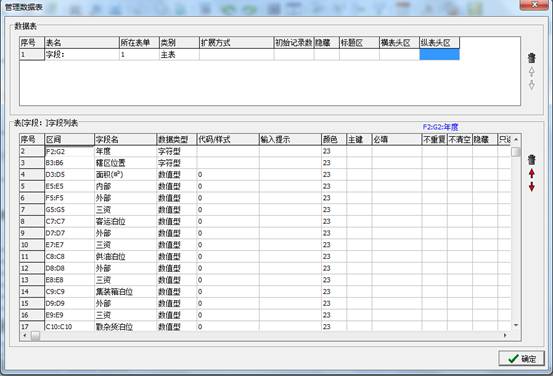This screenshot has width=553, height=376.
Task: Delete the selected data table with the upper trash icon
Action: coord(531,58)
